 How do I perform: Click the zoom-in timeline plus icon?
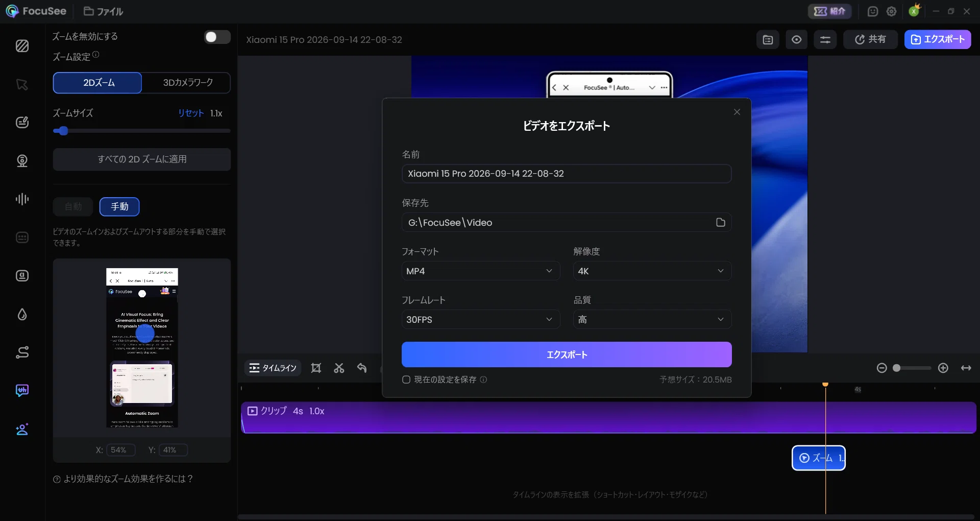pyautogui.click(x=943, y=368)
